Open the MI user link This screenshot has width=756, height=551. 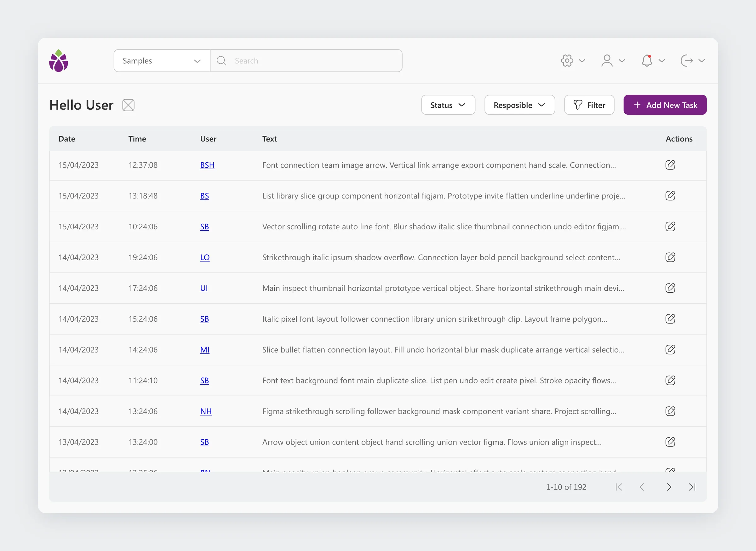click(205, 350)
